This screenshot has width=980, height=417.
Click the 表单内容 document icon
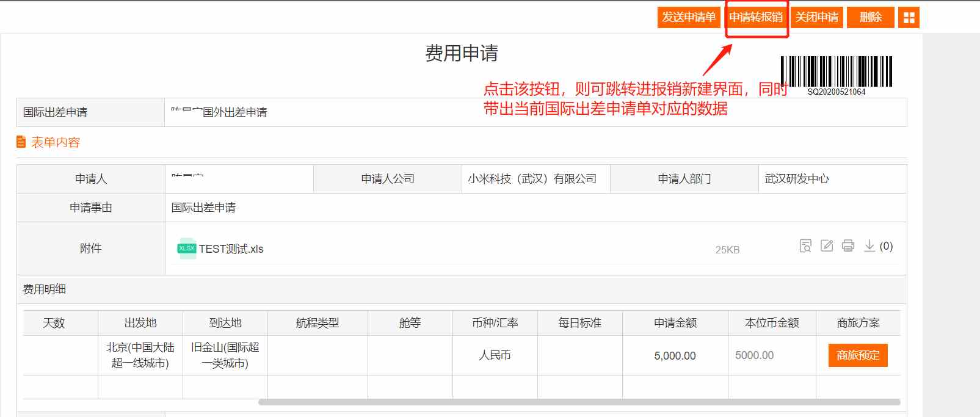pos(21,142)
